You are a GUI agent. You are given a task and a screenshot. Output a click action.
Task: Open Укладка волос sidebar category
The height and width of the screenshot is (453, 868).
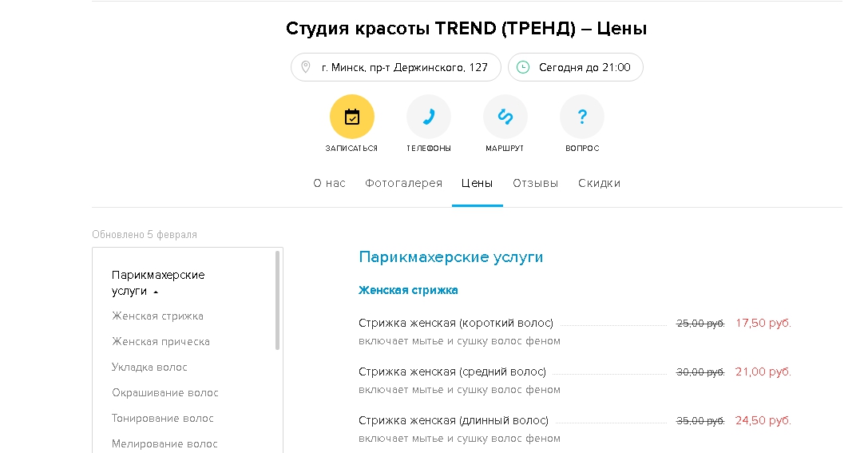(149, 368)
